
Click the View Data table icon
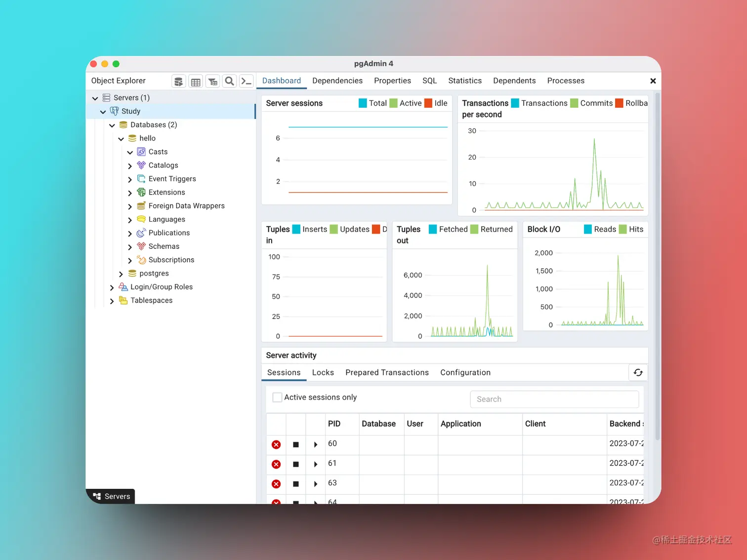click(x=196, y=81)
